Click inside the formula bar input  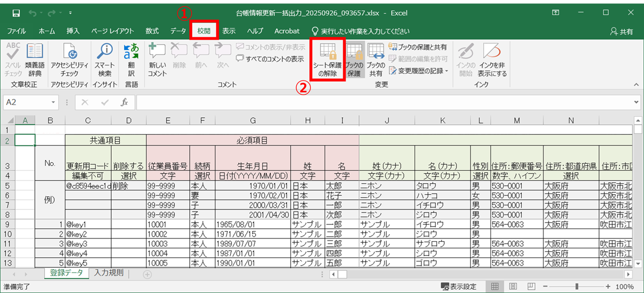[382, 102]
